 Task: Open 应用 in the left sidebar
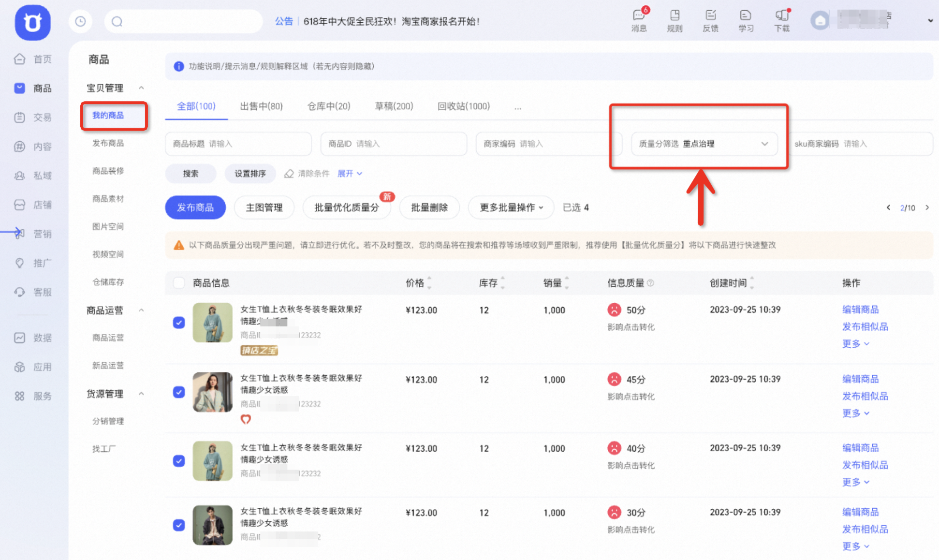coord(33,367)
